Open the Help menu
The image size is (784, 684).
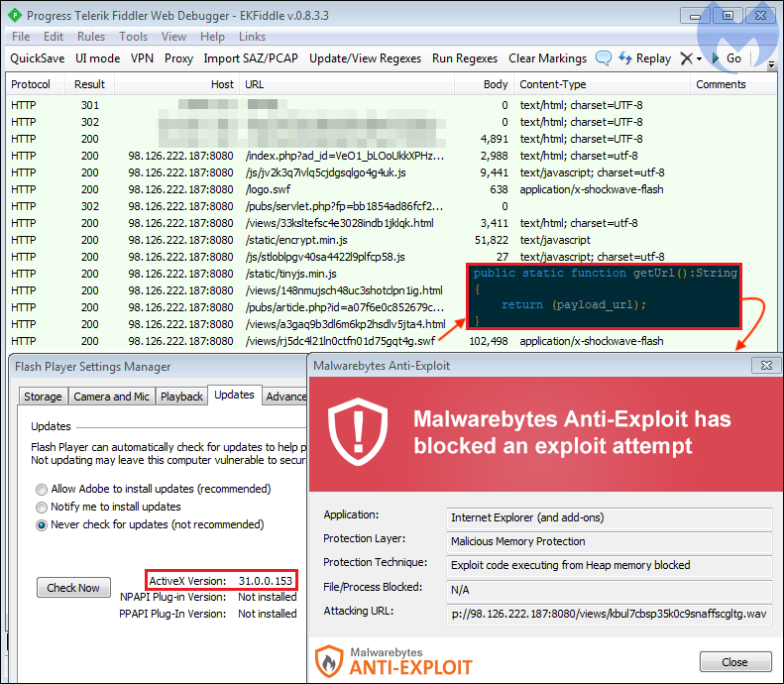pyautogui.click(x=212, y=37)
